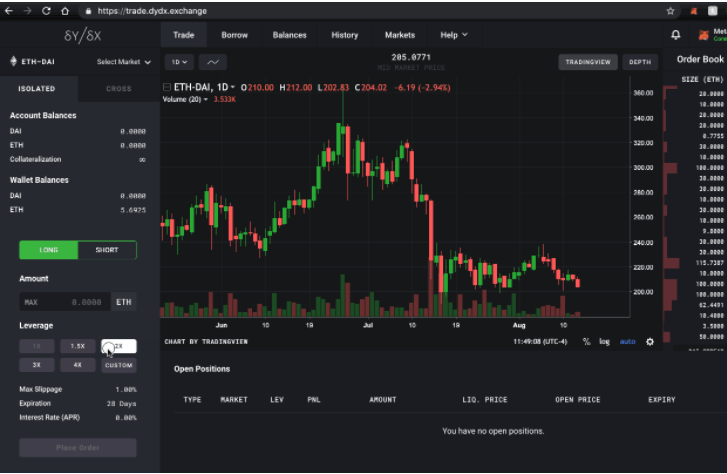Open the 1D timeframe dropdown
The height and width of the screenshot is (474, 727).
pyautogui.click(x=179, y=62)
